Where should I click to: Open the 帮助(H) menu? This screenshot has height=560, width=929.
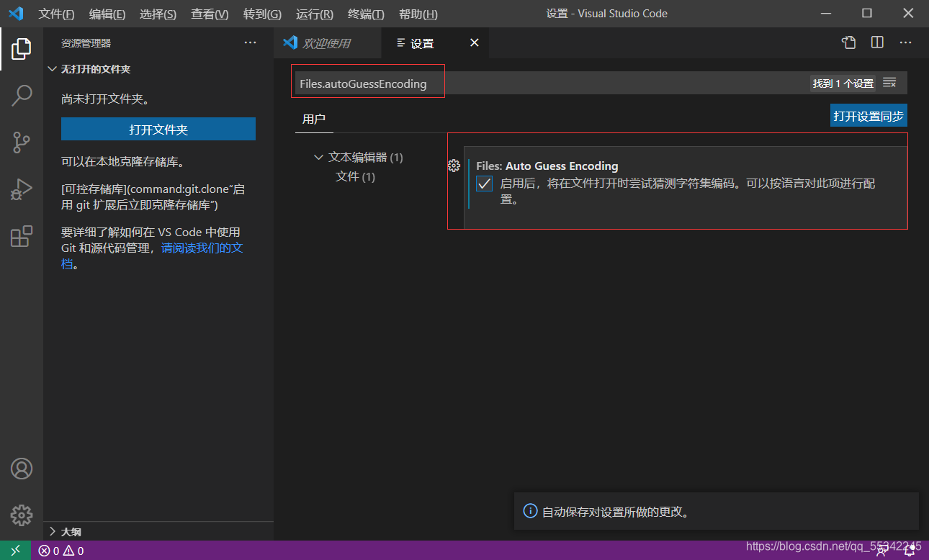pyautogui.click(x=418, y=14)
